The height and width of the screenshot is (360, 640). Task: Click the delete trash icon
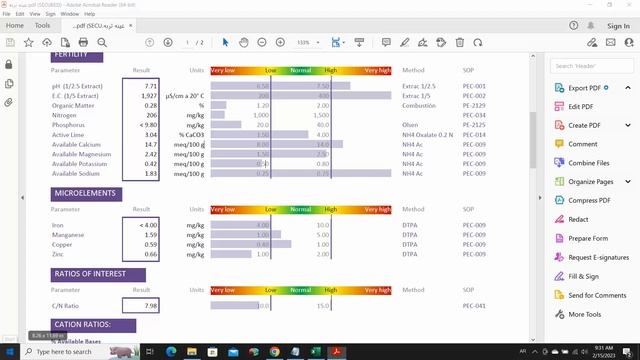[460, 42]
